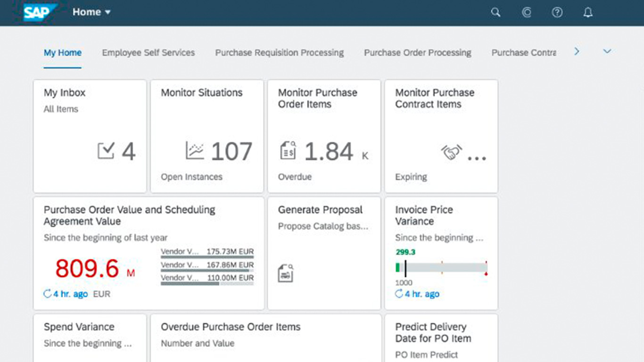
Task: Open Purchase Order Value and Scheduling Agreement tile
Action: coord(149,253)
